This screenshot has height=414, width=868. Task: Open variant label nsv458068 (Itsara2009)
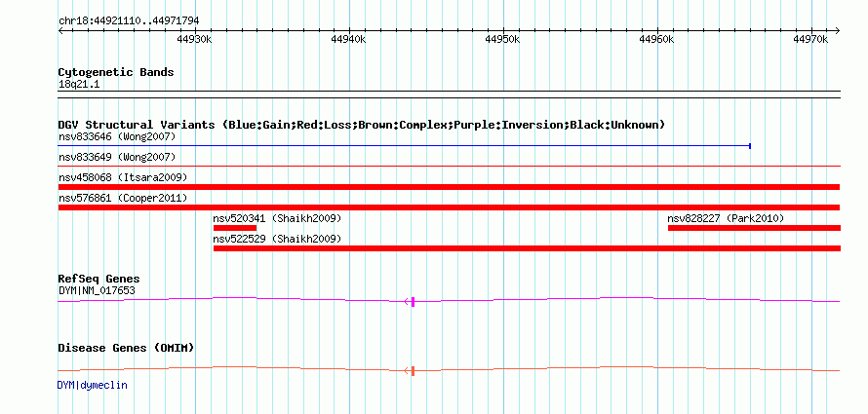(123, 178)
